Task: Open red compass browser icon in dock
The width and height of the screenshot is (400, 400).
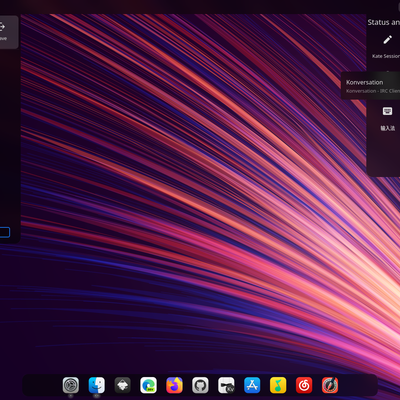Action: [x=330, y=385]
